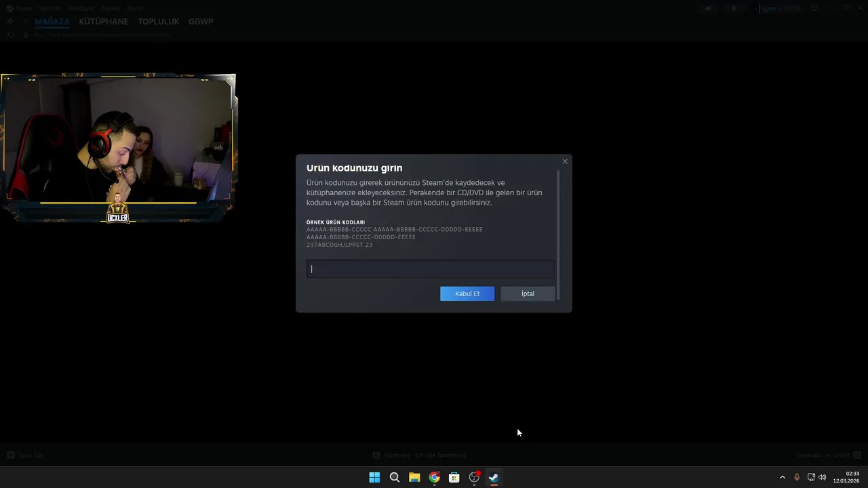
Task: Click the Ürün kodunuzu girin title
Action: [x=355, y=168]
